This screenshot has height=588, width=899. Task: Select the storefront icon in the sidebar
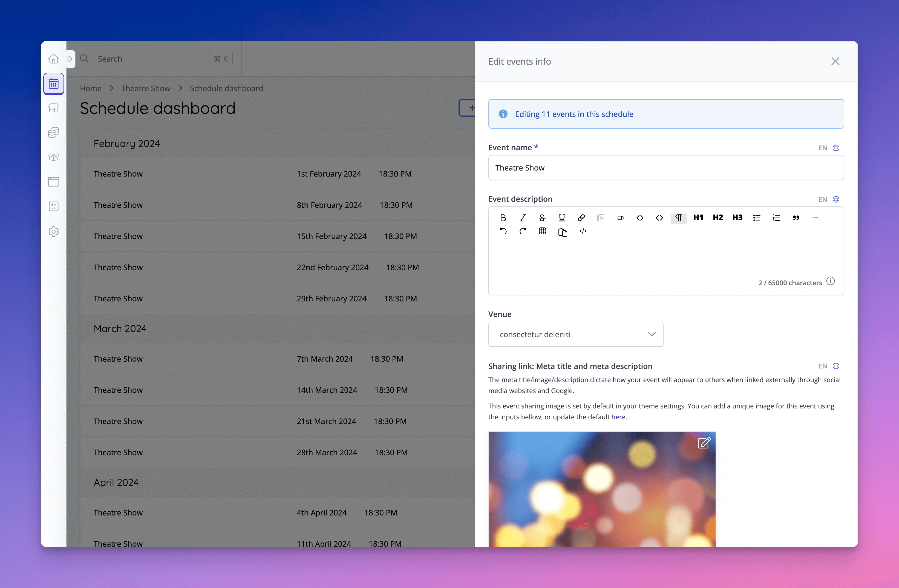[54, 108]
